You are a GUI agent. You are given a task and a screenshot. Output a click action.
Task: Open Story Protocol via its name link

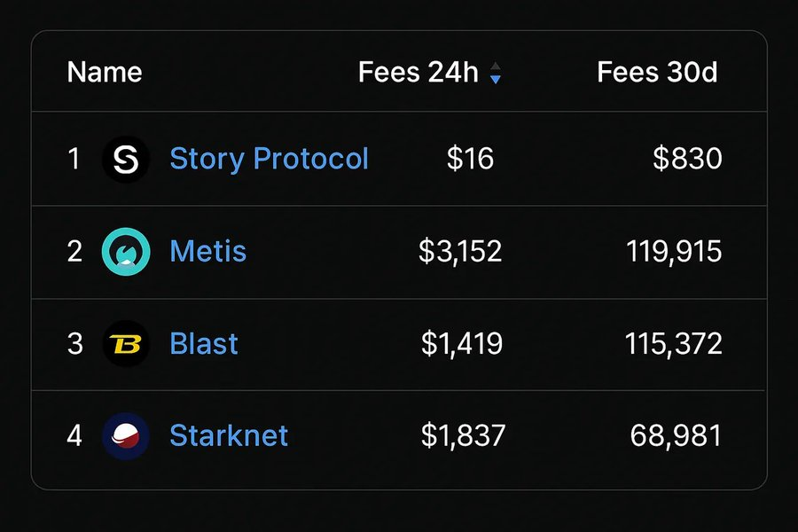tap(269, 159)
